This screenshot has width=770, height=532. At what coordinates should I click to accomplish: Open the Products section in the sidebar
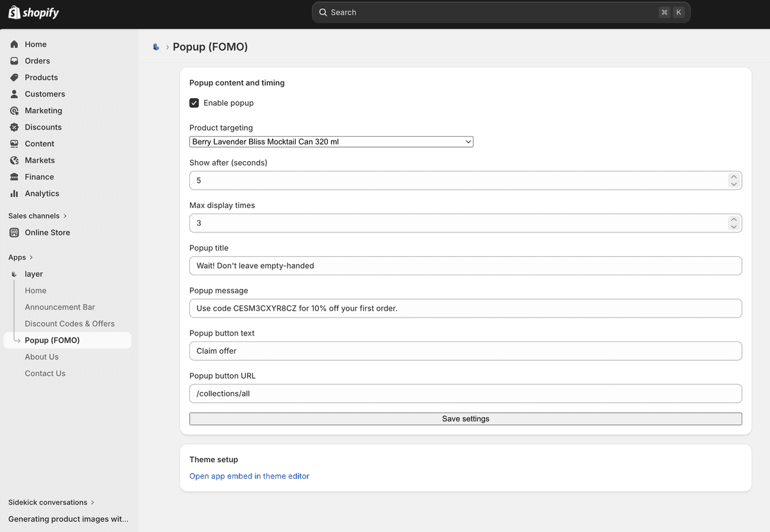41,77
